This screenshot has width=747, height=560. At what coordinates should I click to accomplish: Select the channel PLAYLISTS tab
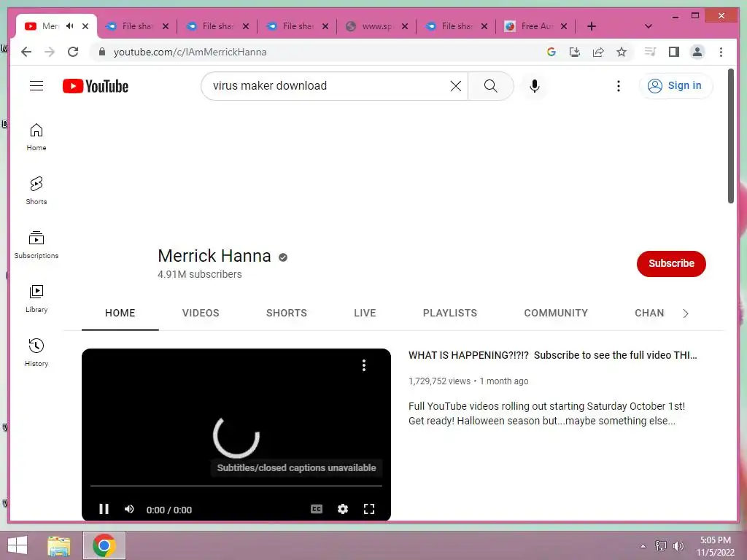point(449,313)
